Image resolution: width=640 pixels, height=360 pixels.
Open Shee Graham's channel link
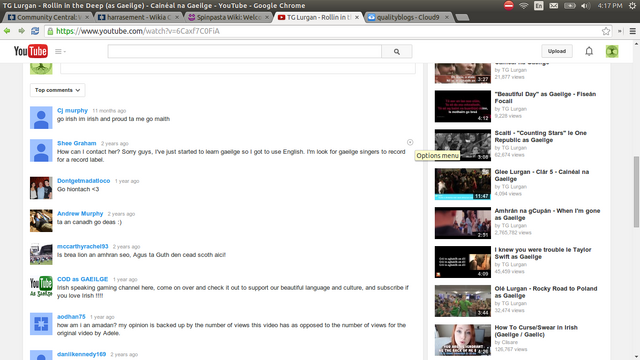pyautogui.click(x=77, y=143)
